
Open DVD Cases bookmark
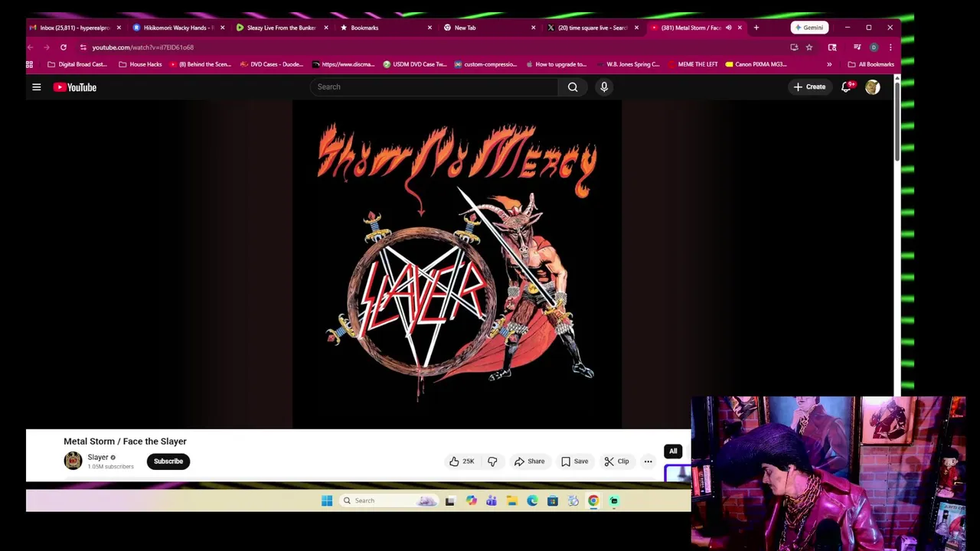tap(272, 64)
